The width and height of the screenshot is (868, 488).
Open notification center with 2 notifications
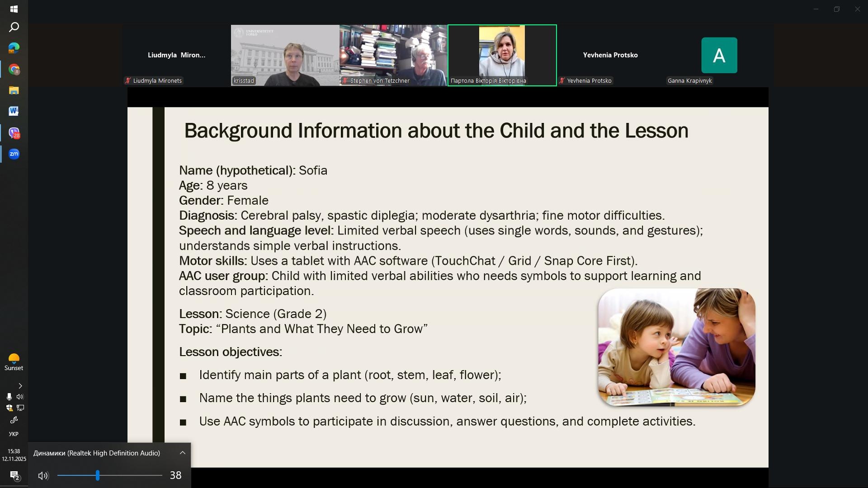tap(14, 476)
